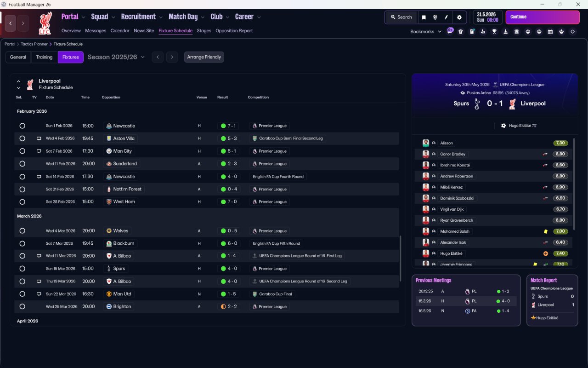
Task: Click the Continue button
Action: [543, 17]
